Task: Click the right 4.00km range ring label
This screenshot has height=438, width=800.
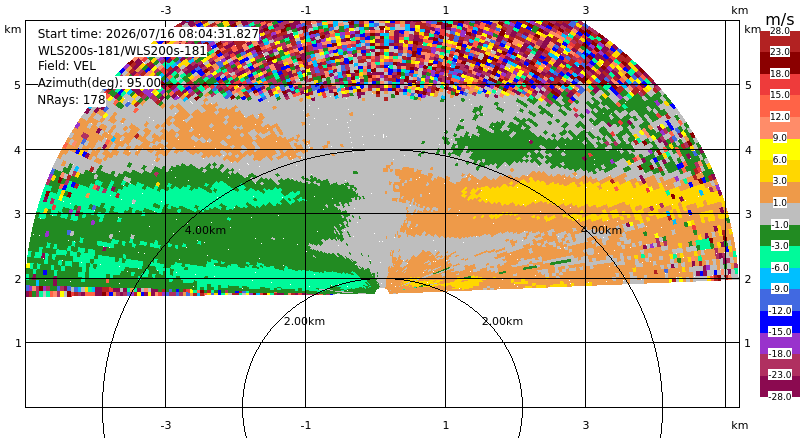Action: tap(601, 230)
